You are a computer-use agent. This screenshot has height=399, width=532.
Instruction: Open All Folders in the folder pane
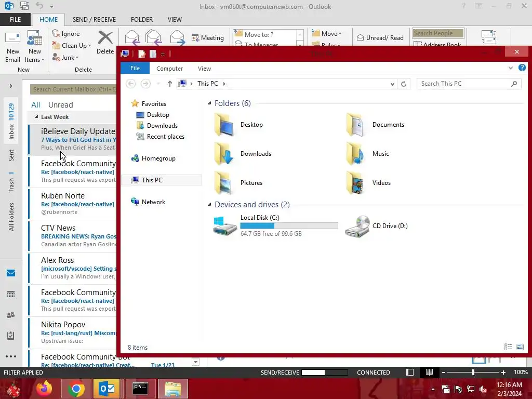(x=11, y=217)
